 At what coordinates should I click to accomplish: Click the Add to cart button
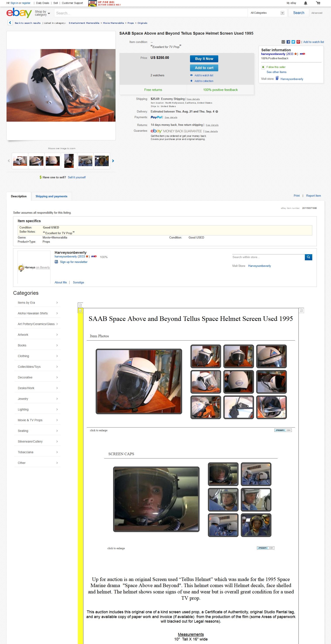click(204, 68)
